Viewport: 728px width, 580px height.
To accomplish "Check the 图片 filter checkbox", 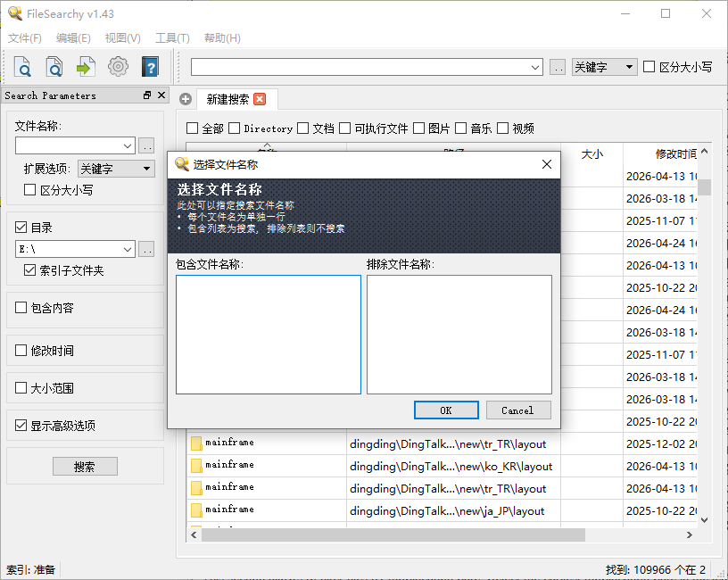I will pos(418,128).
